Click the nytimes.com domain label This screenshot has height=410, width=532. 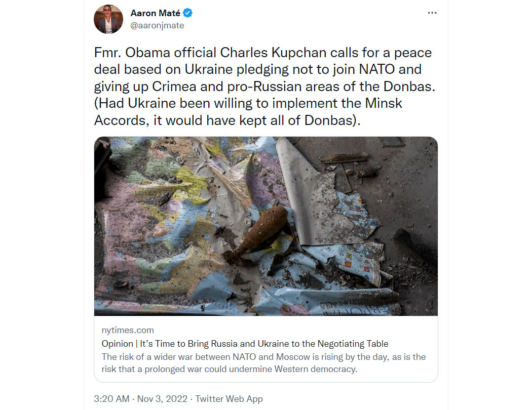pos(128,330)
